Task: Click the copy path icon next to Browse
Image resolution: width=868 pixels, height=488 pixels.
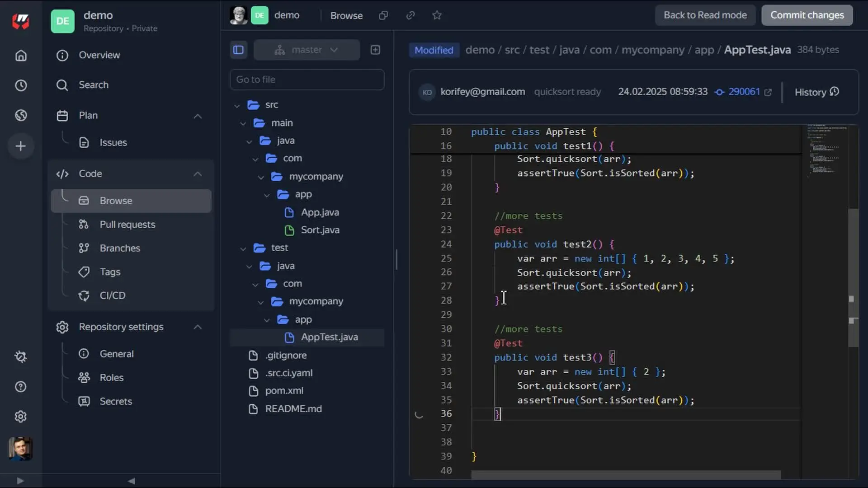Action: (383, 15)
